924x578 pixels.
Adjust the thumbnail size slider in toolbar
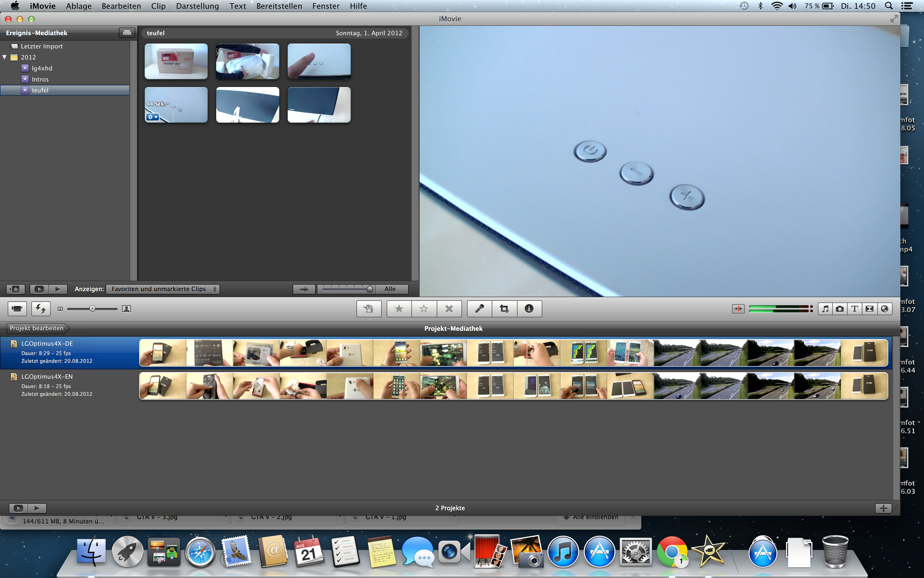[92, 309]
